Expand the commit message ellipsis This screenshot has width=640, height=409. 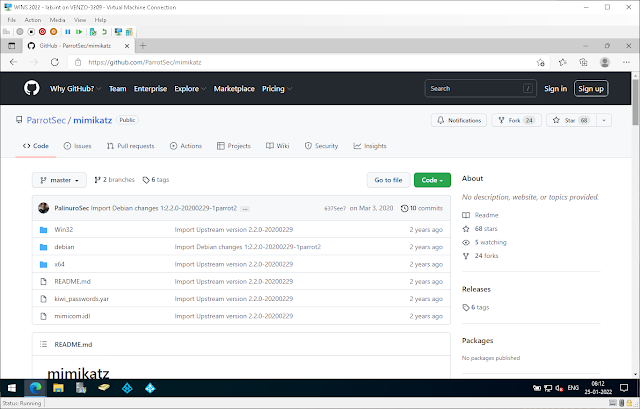(245, 209)
